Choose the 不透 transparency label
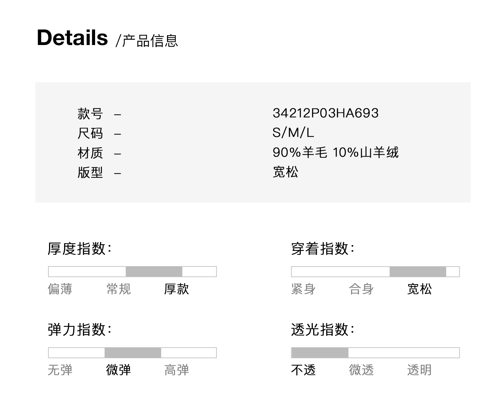This screenshot has width=504, height=420. click(x=303, y=370)
